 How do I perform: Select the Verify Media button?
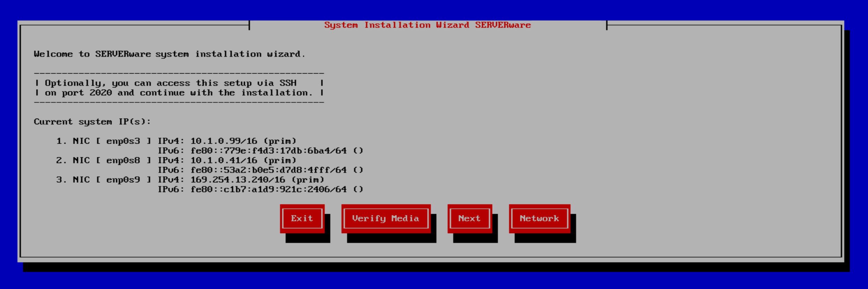click(x=385, y=219)
